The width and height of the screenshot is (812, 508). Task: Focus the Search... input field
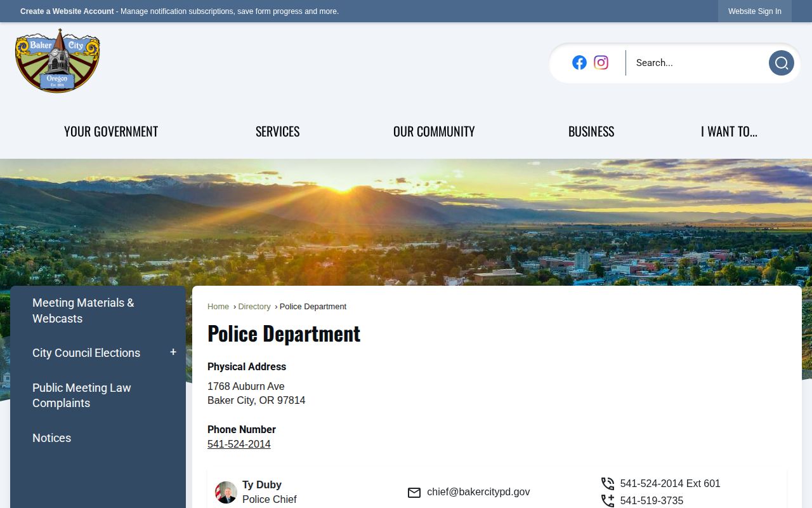coord(697,63)
